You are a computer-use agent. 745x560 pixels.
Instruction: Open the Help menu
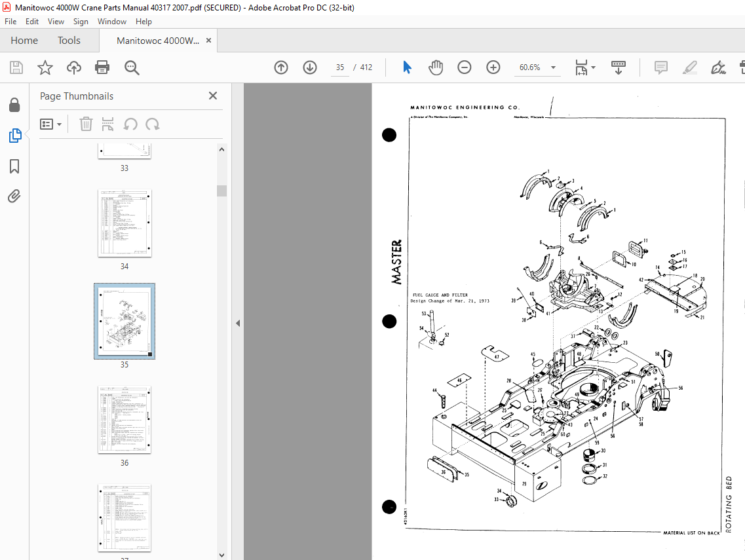coord(143,22)
